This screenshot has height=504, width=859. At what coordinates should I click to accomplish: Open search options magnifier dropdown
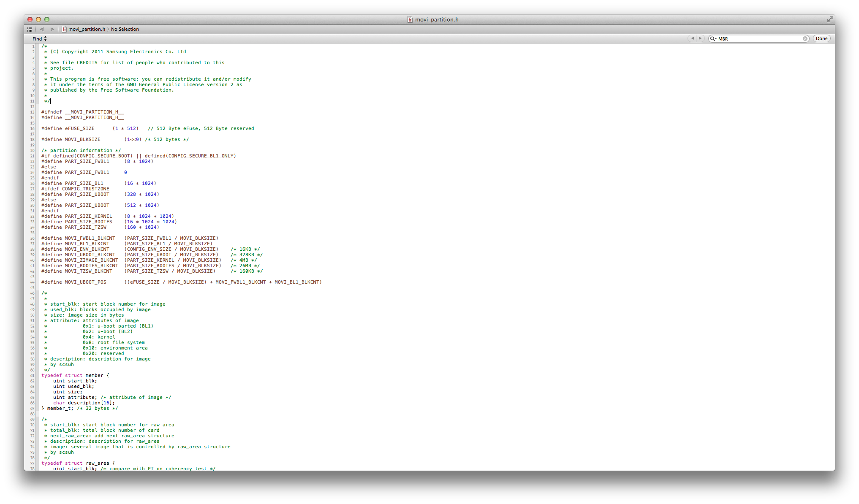713,38
